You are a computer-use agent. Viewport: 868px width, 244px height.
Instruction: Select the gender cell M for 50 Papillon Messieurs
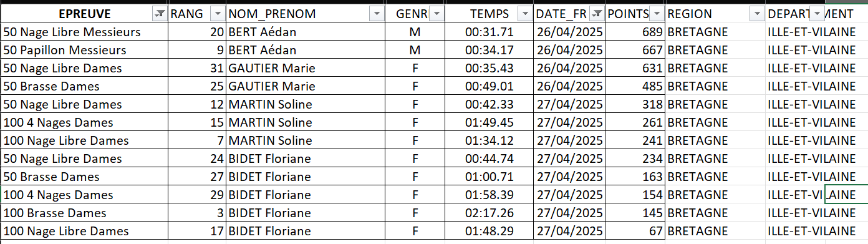[x=415, y=50]
